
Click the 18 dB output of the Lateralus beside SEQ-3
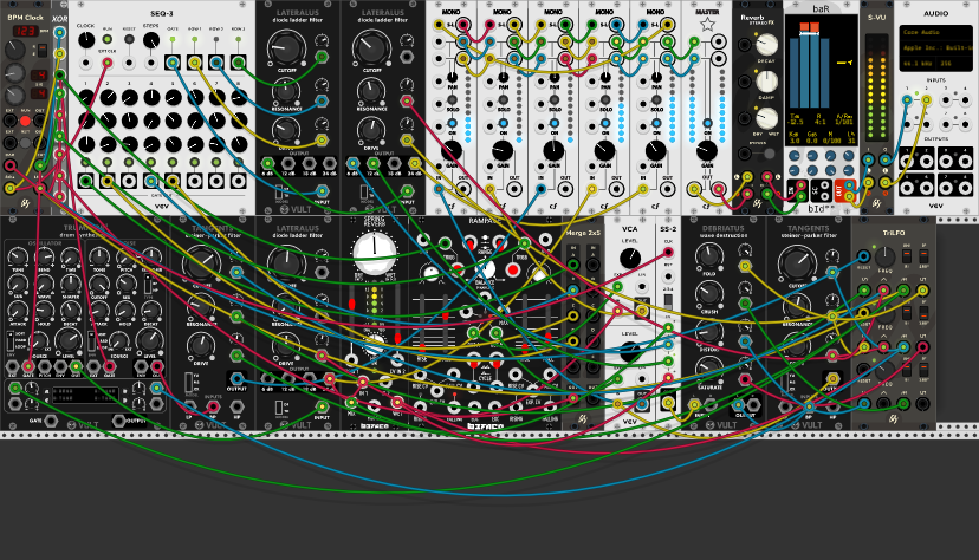coord(309,164)
